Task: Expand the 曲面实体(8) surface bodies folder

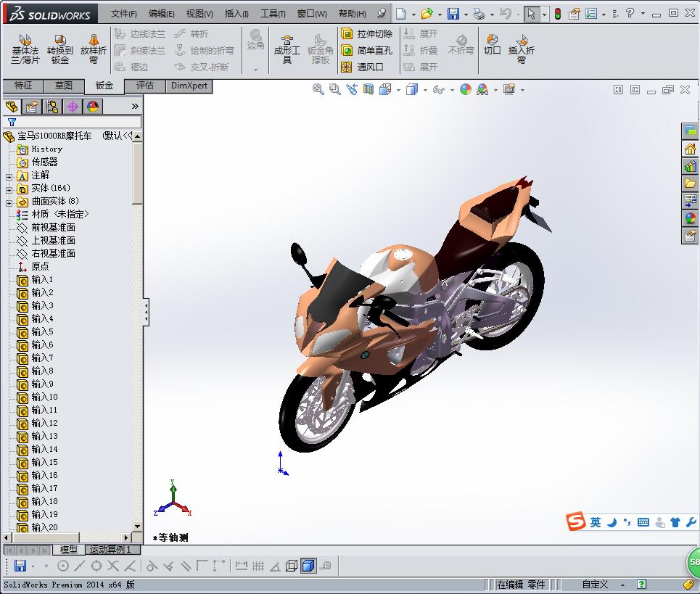Action: coord(9,203)
